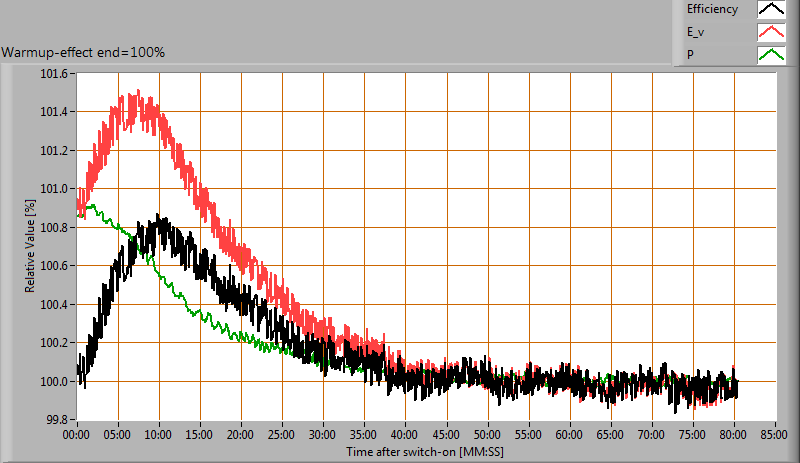
Task: Select the P legend label text
Action: (689, 55)
